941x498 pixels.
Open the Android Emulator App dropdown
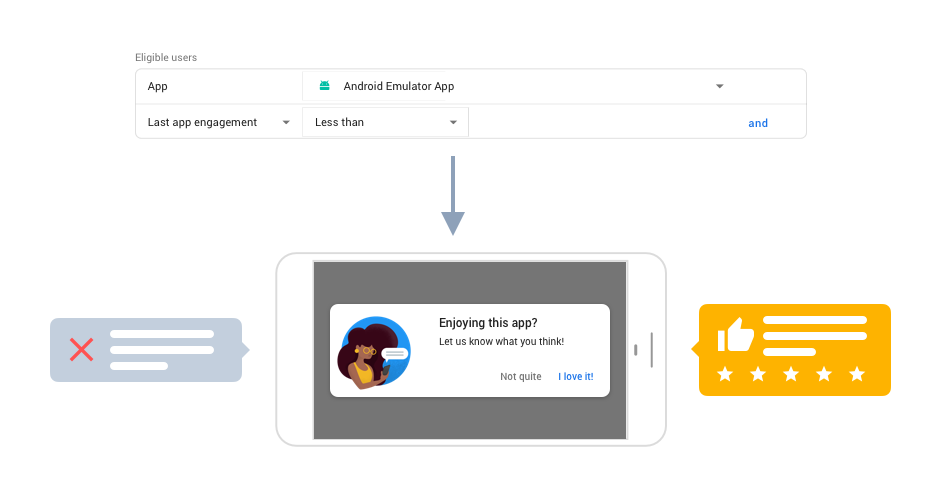pyautogui.click(x=719, y=86)
